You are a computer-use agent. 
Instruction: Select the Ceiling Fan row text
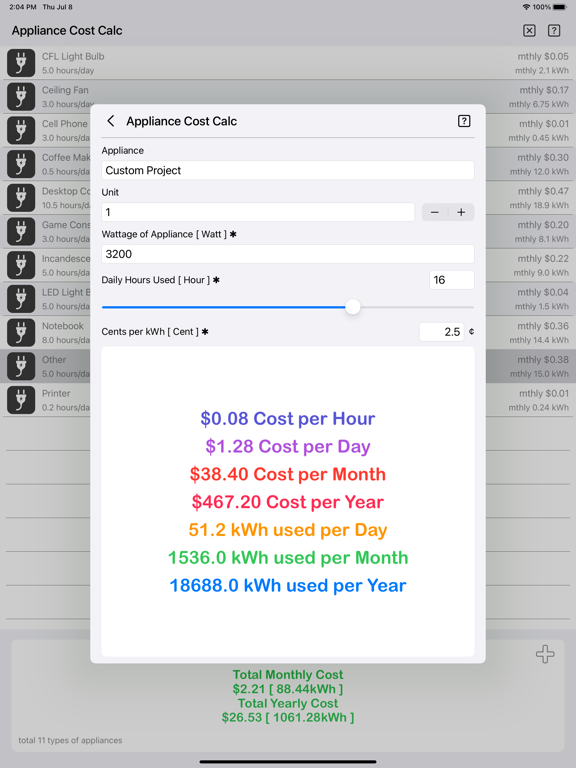(x=65, y=90)
